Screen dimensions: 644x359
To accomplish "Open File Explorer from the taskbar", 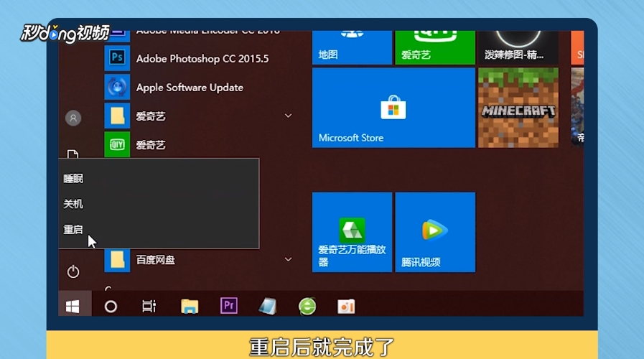I will click(190, 307).
